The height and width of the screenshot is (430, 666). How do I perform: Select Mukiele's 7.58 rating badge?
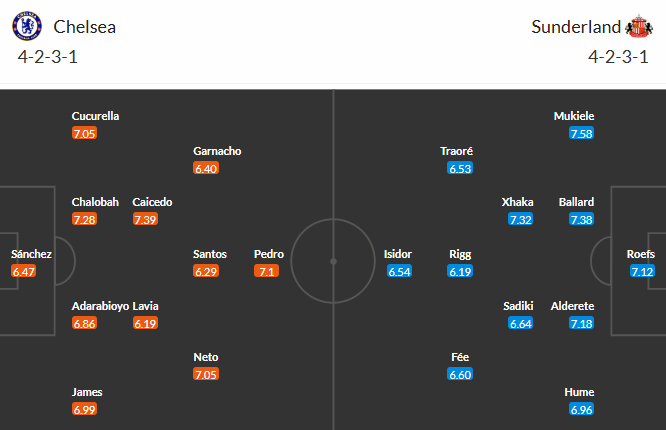click(x=582, y=133)
